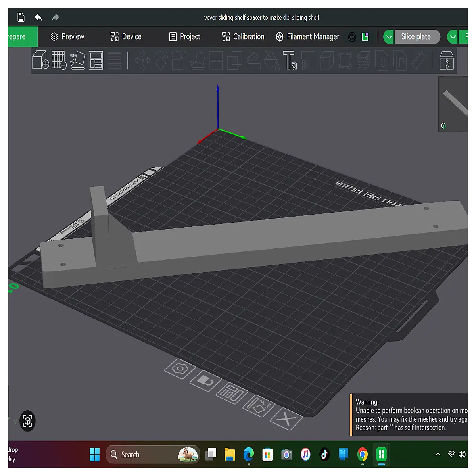Open the Text shape tool
Screen dimensions: 476x476
point(290,60)
